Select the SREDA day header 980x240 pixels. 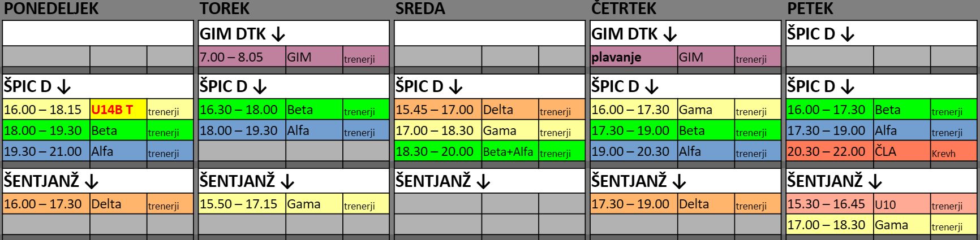[x=420, y=9]
